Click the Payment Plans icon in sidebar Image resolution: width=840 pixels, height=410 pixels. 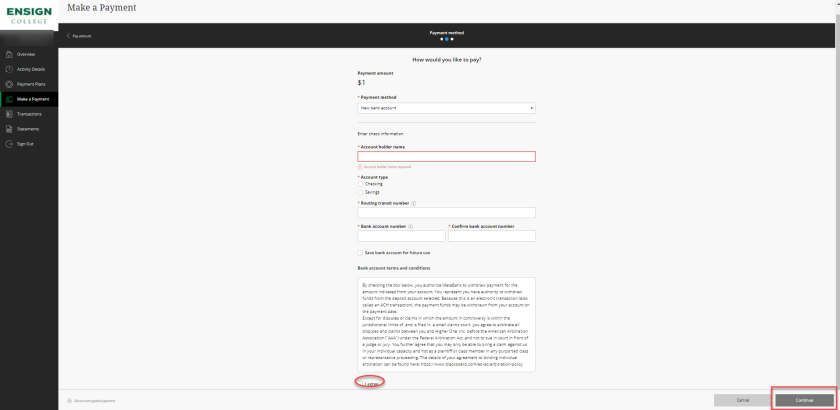pos(8,84)
